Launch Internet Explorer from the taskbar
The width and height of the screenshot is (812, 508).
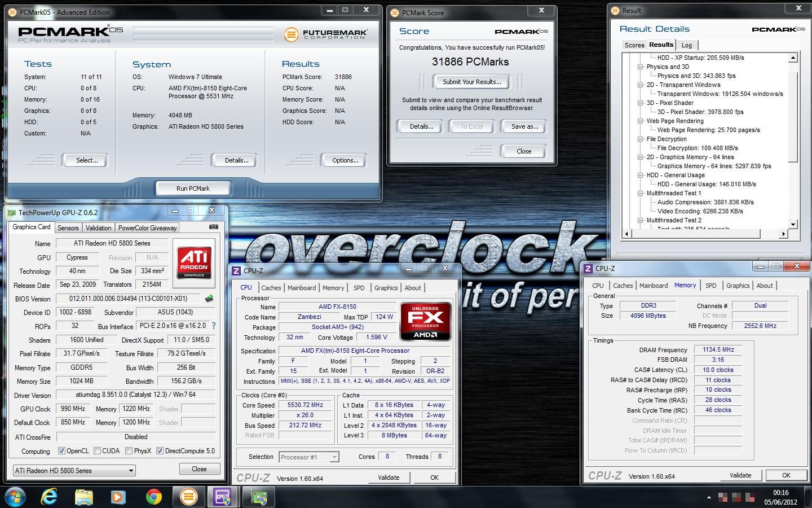(50, 497)
